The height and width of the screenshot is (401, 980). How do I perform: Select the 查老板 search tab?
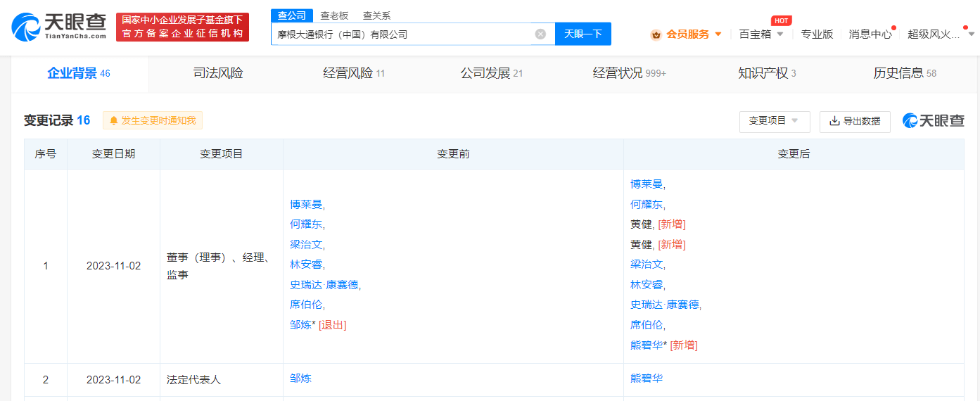coord(334,15)
